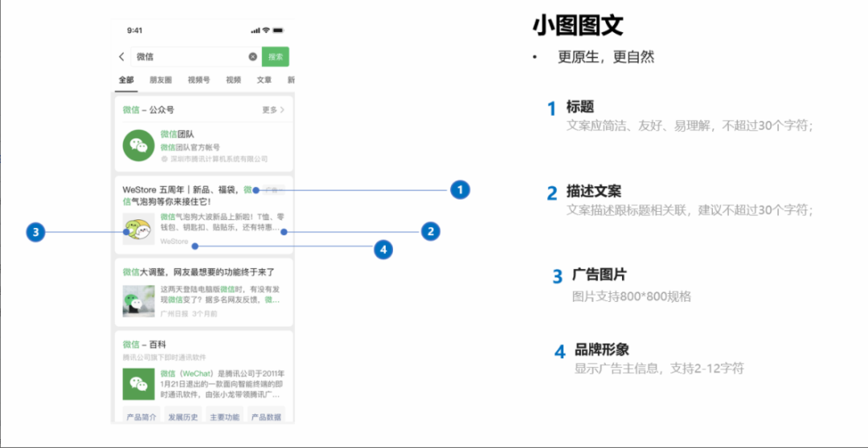Open the WeStore ad bubble dog thumbnail
This screenshot has height=448, width=868.
click(138, 229)
